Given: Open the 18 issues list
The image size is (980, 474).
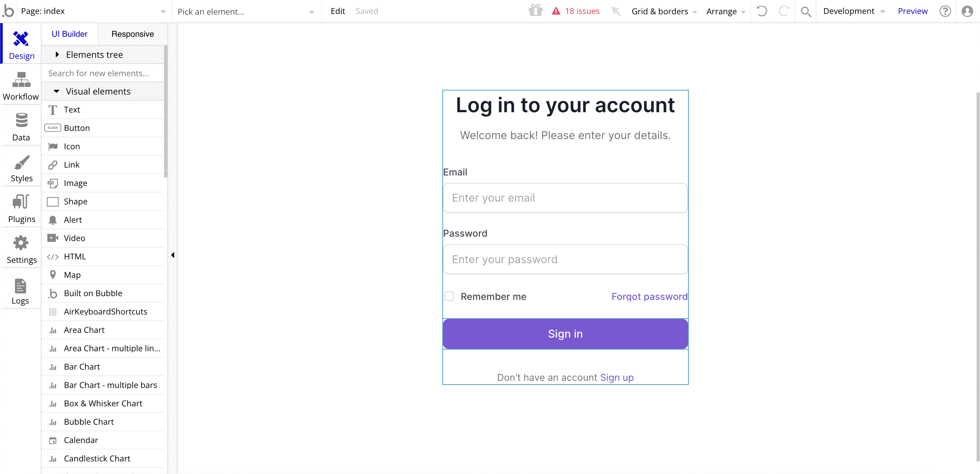Looking at the screenshot, I should pyautogui.click(x=576, y=11).
